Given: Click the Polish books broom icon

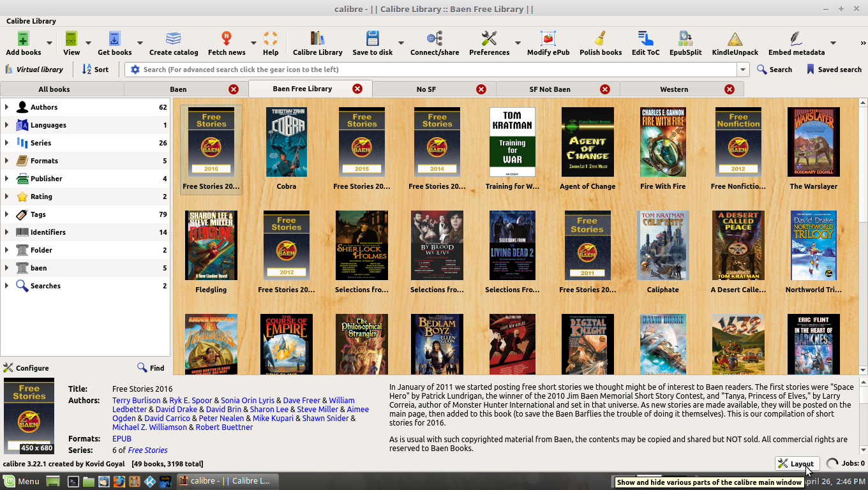Looking at the screenshot, I should pyautogui.click(x=601, y=43).
